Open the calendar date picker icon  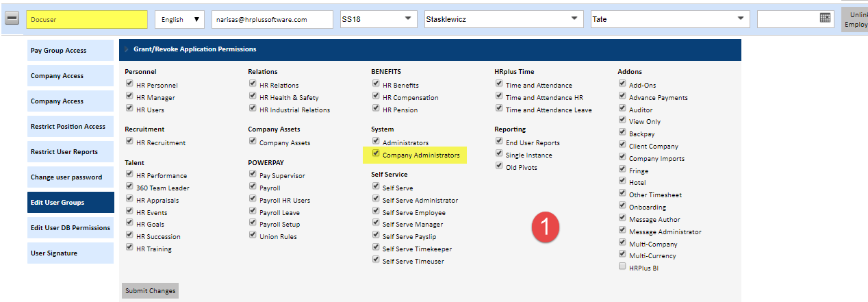(x=825, y=18)
